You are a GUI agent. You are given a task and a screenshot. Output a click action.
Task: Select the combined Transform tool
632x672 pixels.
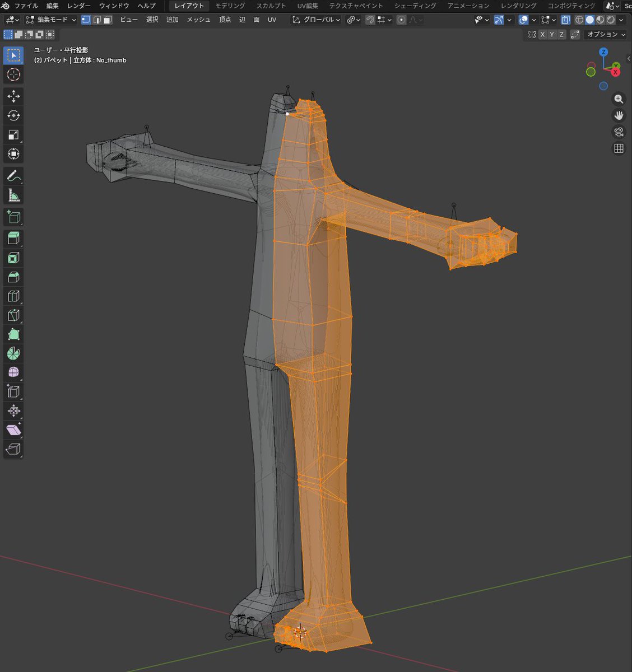(x=13, y=153)
